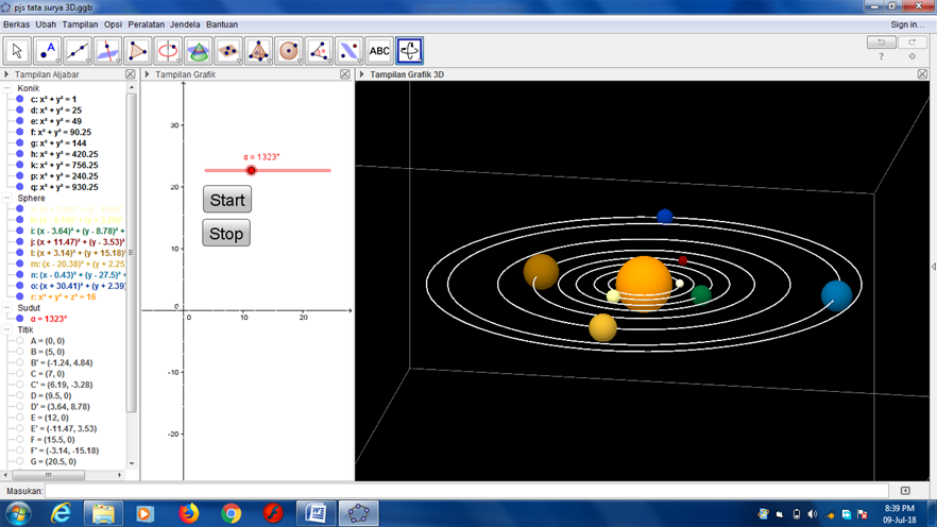Collapse the Titik group of points
This screenshot has width=937, height=527.
tap(8, 329)
